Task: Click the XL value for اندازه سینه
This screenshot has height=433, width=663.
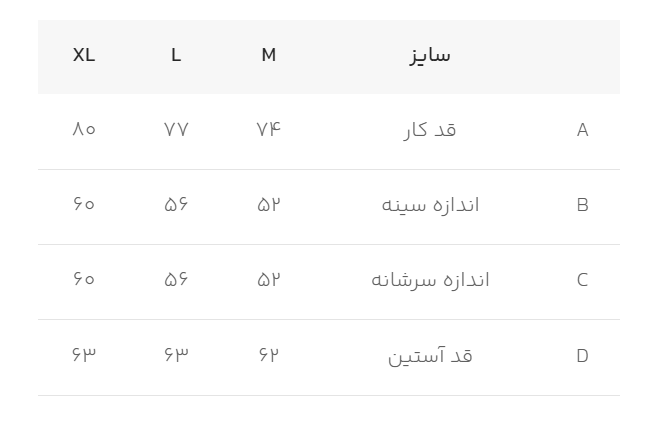Action: click(84, 205)
